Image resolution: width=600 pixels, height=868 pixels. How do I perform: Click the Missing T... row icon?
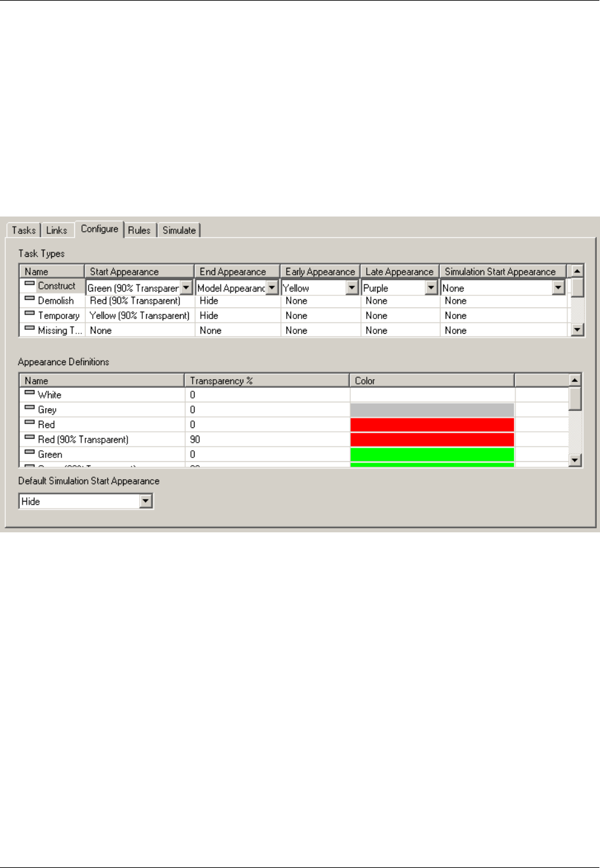click(x=29, y=328)
